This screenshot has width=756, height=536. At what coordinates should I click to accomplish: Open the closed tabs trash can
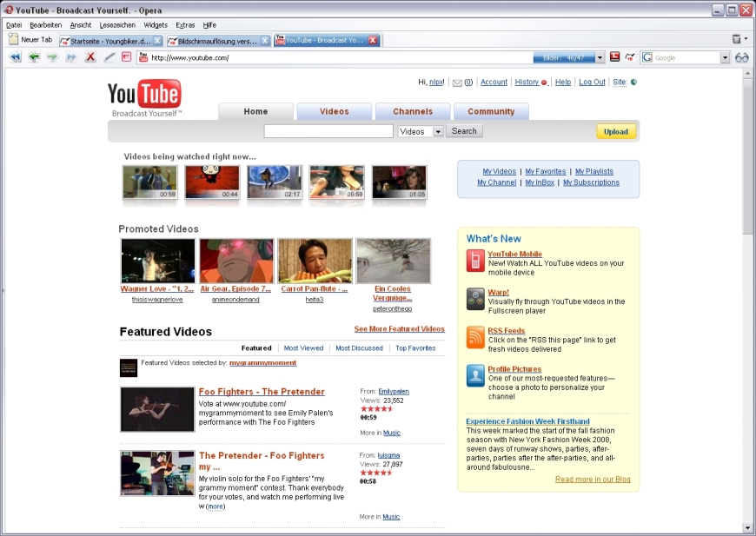click(x=736, y=39)
